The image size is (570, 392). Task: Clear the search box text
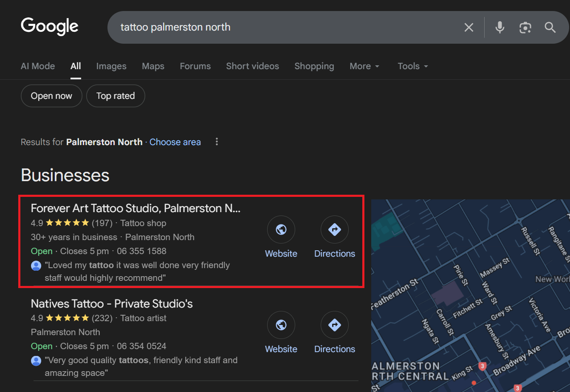pyautogui.click(x=468, y=28)
